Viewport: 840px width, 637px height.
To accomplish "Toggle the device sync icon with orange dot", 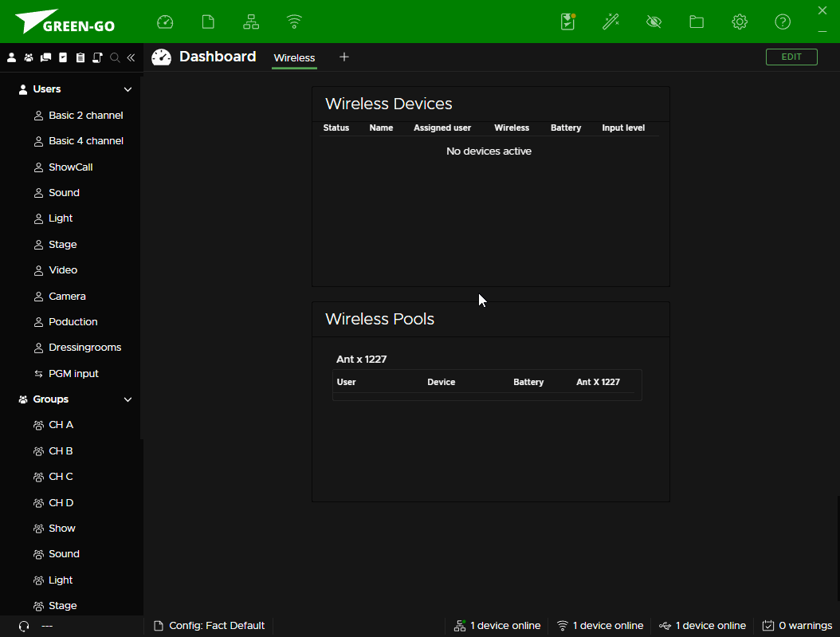I will 567,22.
